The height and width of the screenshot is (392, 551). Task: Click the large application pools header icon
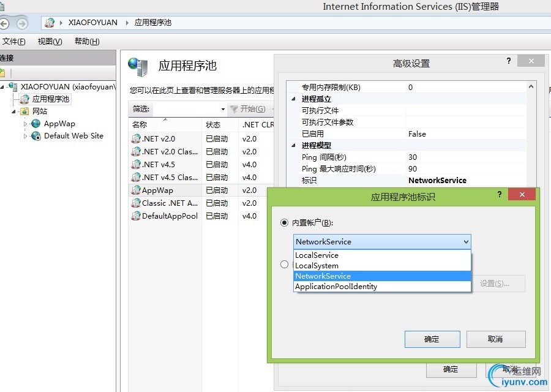coord(138,67)
